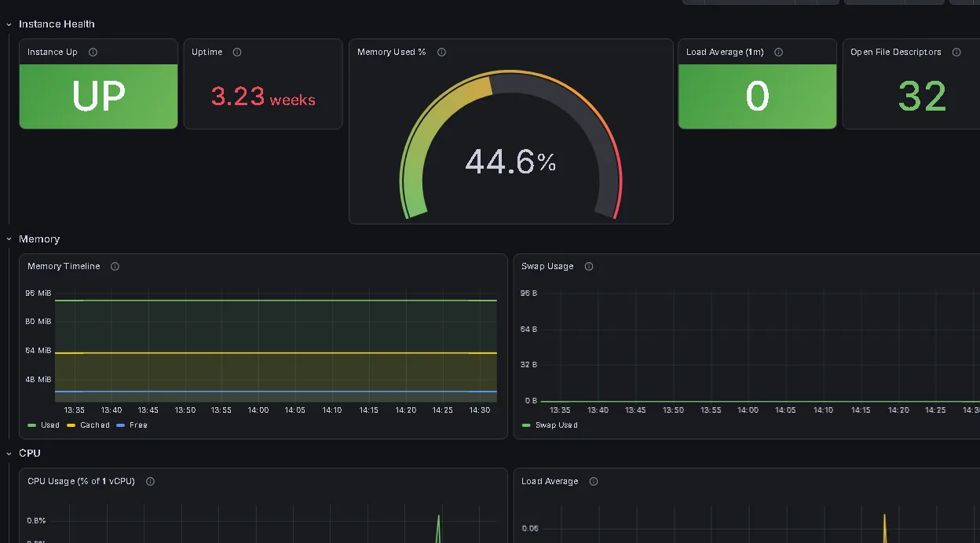Open the Memory Timeline panel title menu

[64, 267]
